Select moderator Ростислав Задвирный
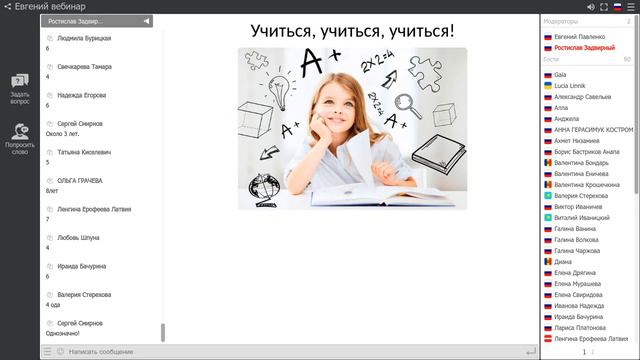 (x=584, y=48)
